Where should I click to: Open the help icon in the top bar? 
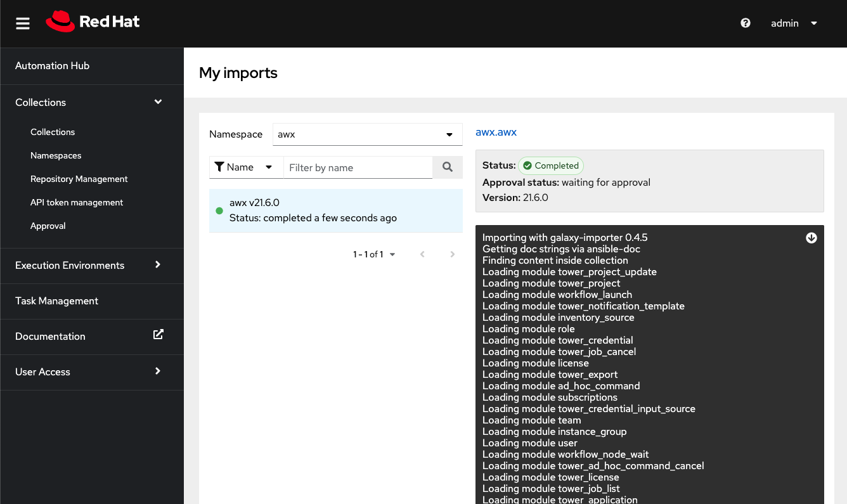coord(745,23)
